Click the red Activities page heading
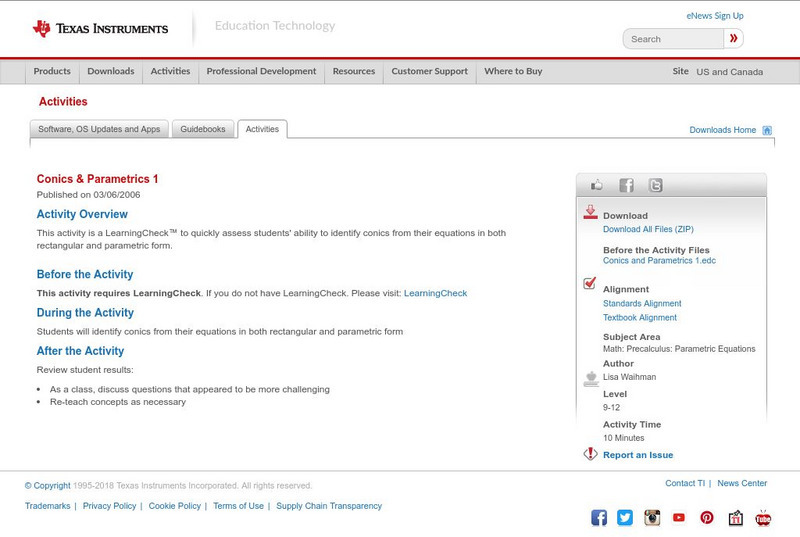The width and height of the screenshot is (800, 537). coord(63,101)
